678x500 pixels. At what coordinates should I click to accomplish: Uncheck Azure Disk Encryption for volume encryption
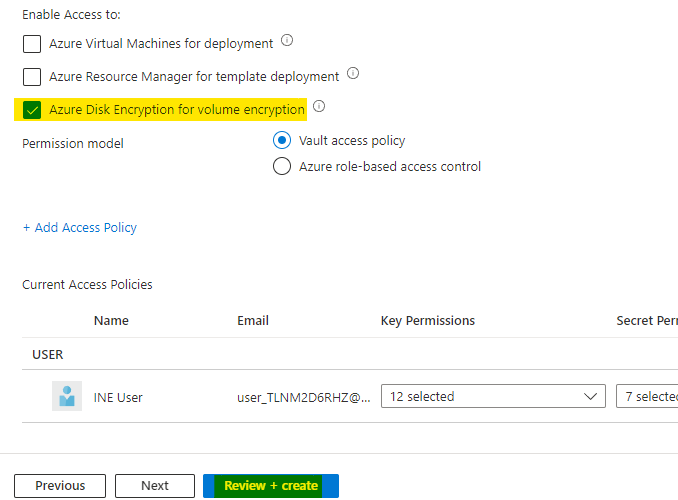click(32, 110)
